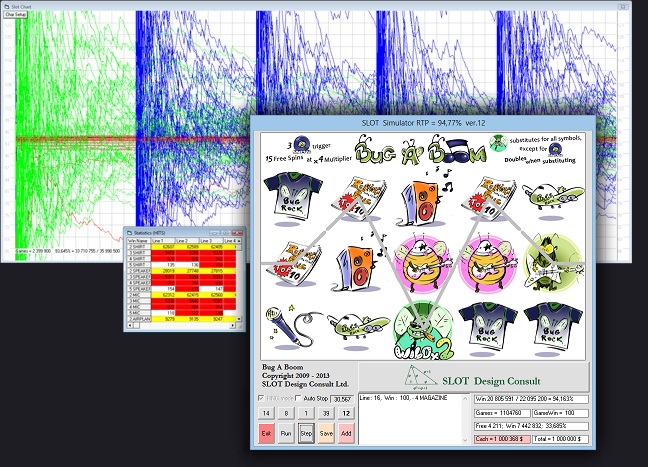Click the Slot Chart window title icon
Viewport: 648px width, 467px height.
pyautogui.click(x=6, y=7)
